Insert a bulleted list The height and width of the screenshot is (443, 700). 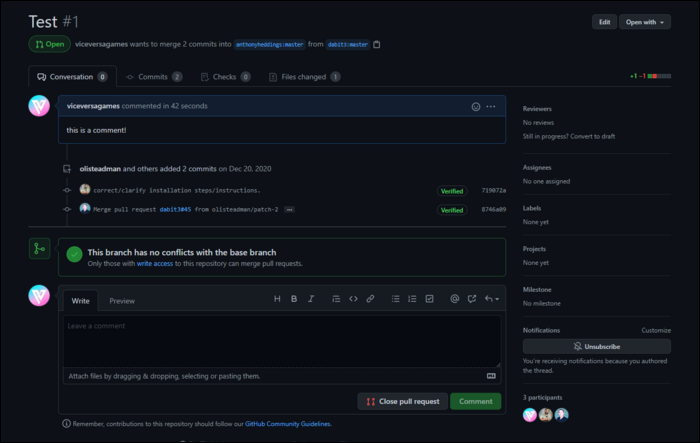point(396,299)
